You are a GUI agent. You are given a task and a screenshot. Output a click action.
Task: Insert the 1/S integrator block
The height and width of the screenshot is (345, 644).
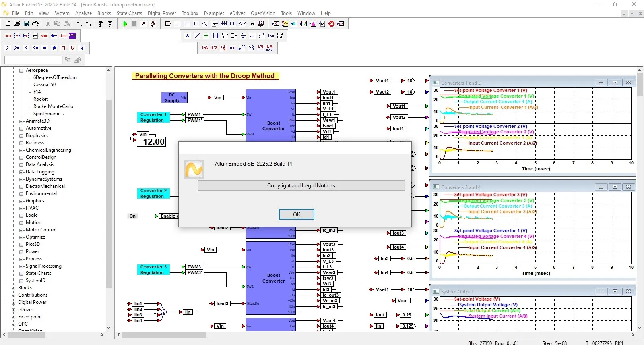coord(204,48)
